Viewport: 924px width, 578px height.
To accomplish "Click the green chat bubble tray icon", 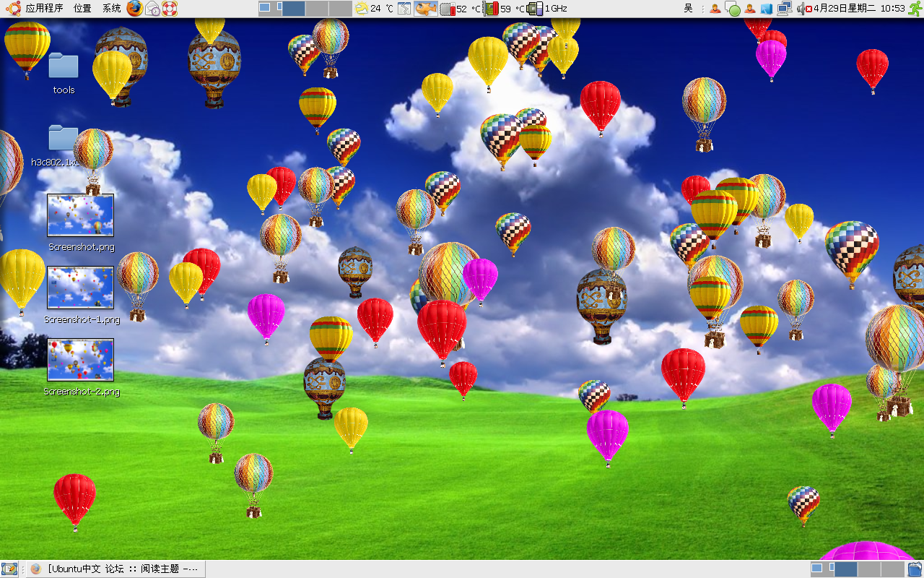I will [x=733, y=9].
